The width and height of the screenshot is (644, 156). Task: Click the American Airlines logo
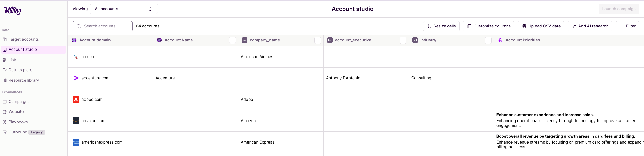[76, 57]
